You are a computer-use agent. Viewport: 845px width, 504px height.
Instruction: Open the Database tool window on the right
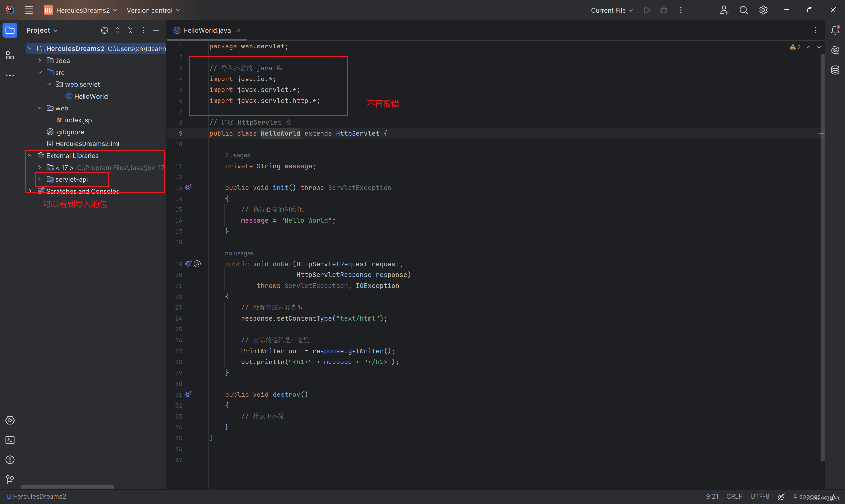coord(835,70)
